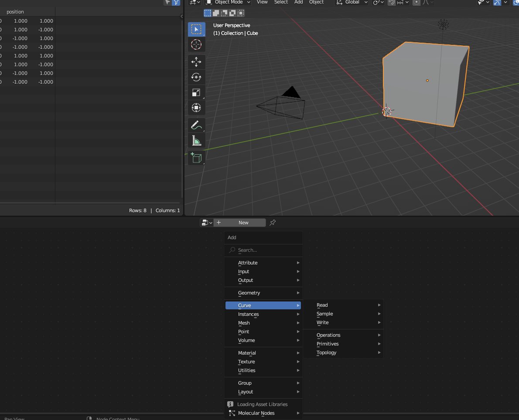The width and height of the screenshot is (519, 420).
Task: Set selection mode to intersect
Action: click(241, 13)
